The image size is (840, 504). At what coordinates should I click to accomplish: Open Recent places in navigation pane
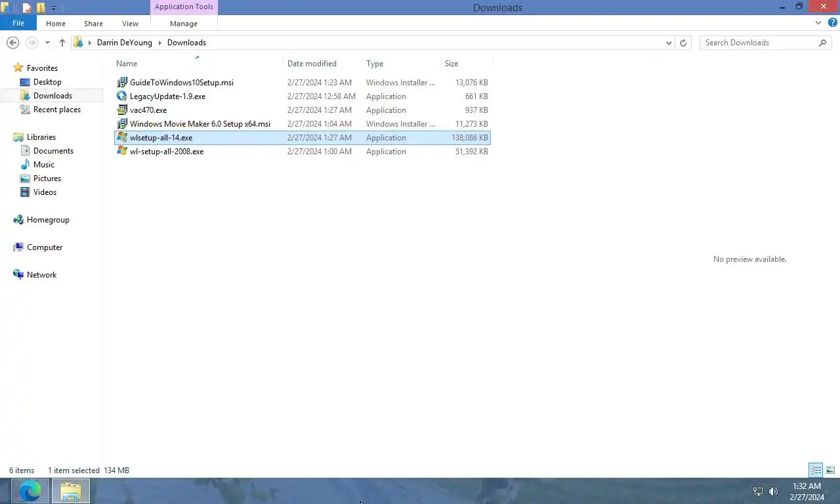(57, 110)
